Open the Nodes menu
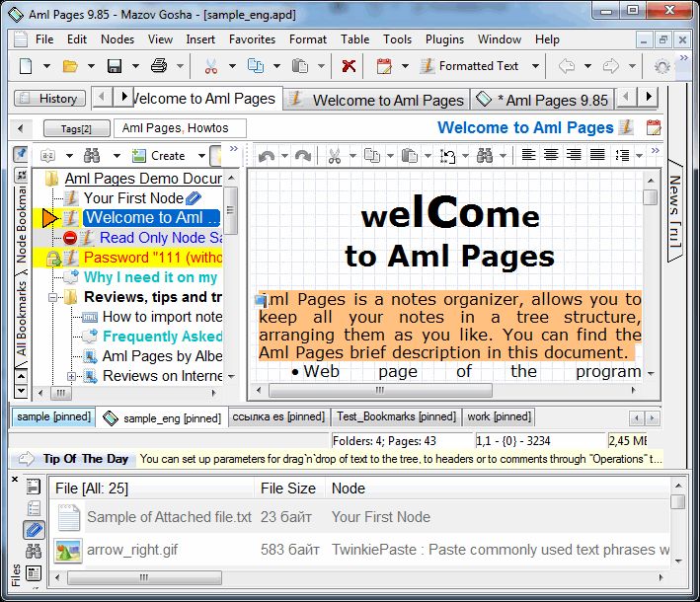 (117, 39)
